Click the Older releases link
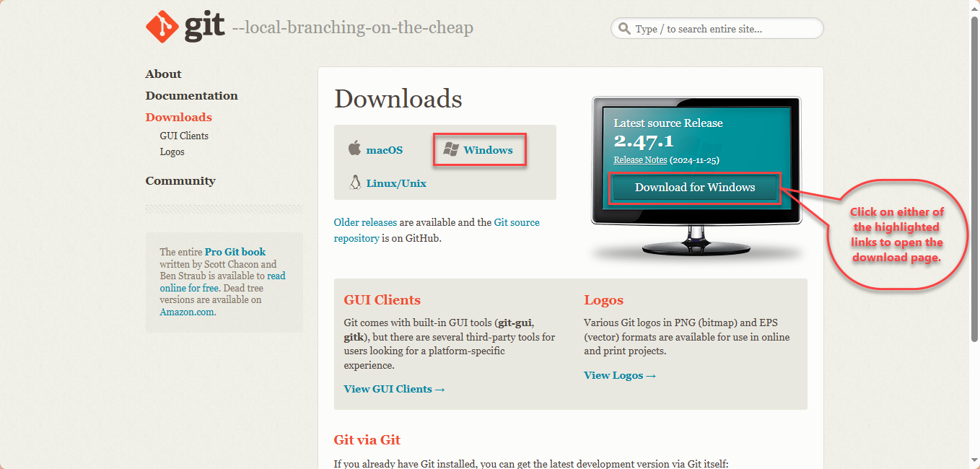The width and height of the screenshot is (980, 469). coord(365,222)
